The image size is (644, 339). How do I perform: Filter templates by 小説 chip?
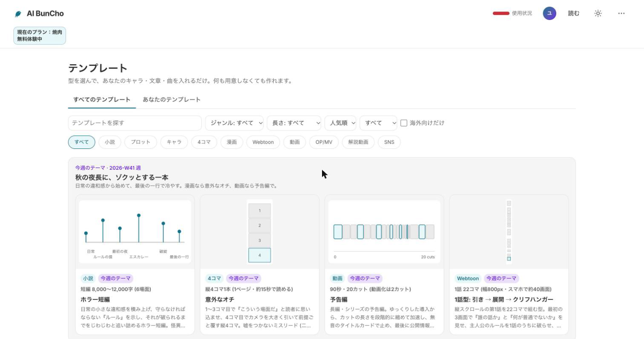110,142
